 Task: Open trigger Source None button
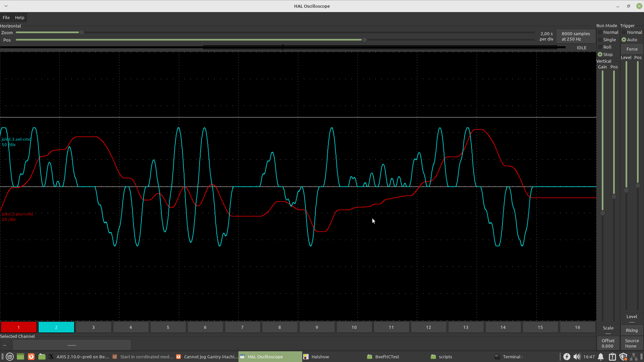point(632,343)
